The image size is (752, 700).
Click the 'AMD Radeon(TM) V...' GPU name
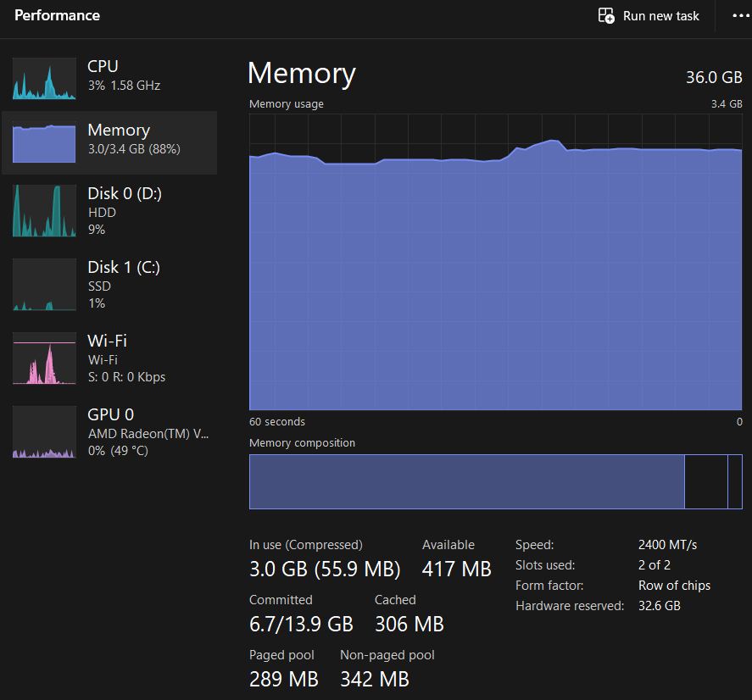[148, 433]
